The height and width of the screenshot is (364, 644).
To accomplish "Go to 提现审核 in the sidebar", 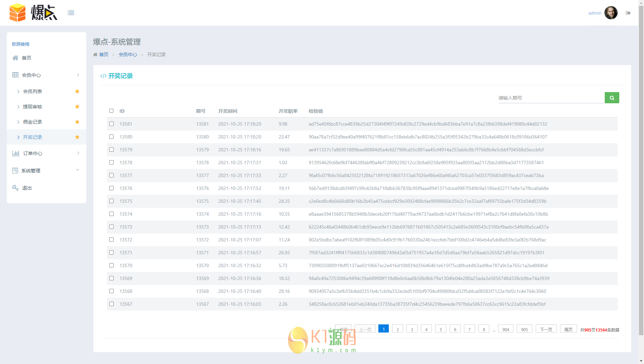I will 32,107.
